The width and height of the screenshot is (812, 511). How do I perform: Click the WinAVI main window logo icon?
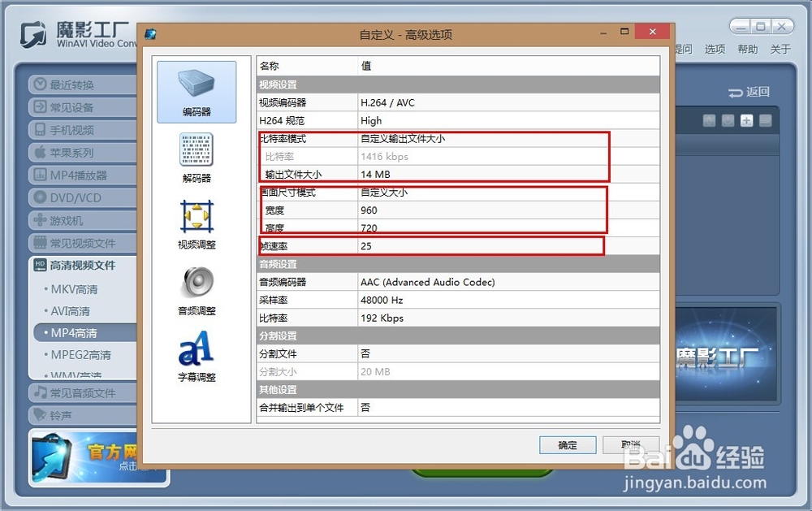[33, 35]
